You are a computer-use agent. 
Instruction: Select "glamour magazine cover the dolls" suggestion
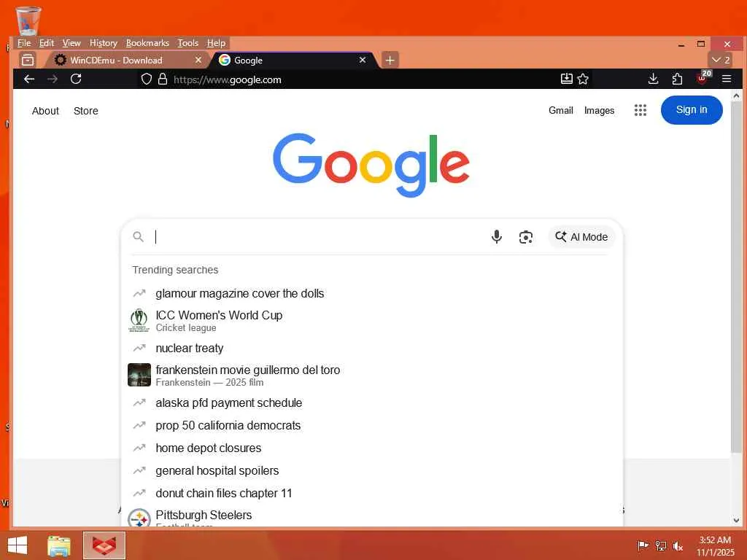point(371,293)
